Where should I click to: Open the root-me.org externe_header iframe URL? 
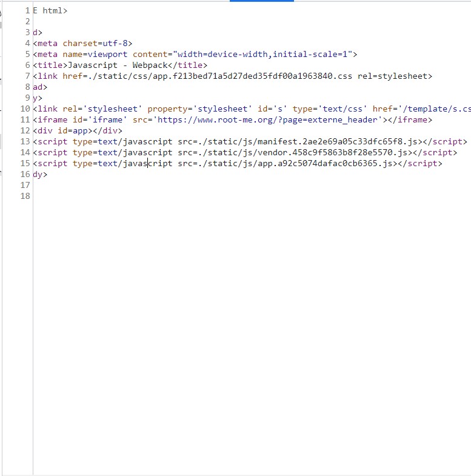pyautogui.click(x=267, y=120)
